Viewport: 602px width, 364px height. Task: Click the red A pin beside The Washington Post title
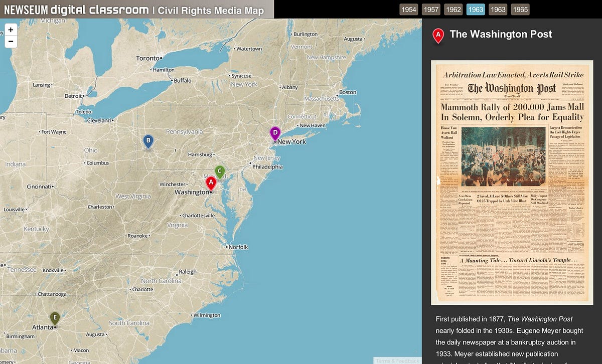pos(438,35)
